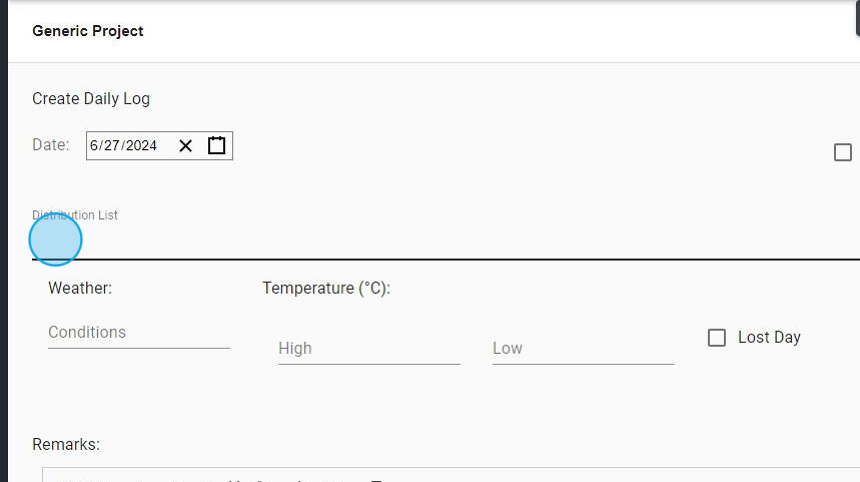The width and height of the screenshot is (860, 482).
Task: Select the day segment "27" in date
Action: (112, 146)
